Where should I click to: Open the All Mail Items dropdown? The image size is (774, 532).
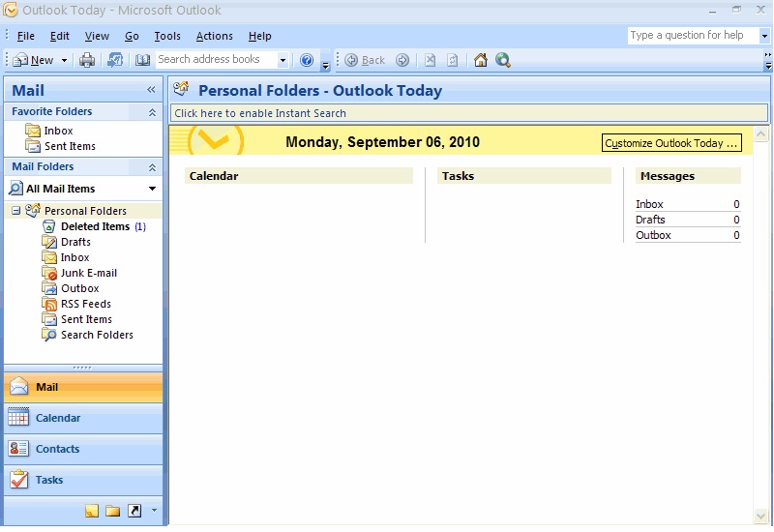click(152, 189)
